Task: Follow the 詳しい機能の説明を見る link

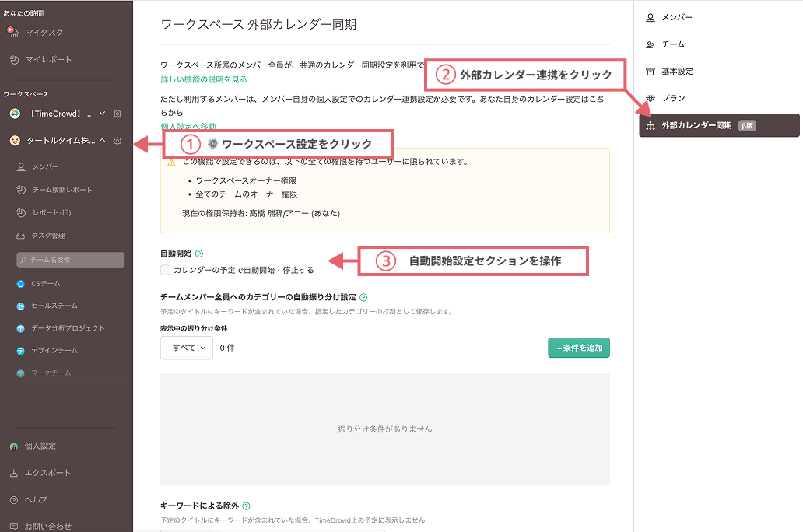Action: [x=204, y=79]
